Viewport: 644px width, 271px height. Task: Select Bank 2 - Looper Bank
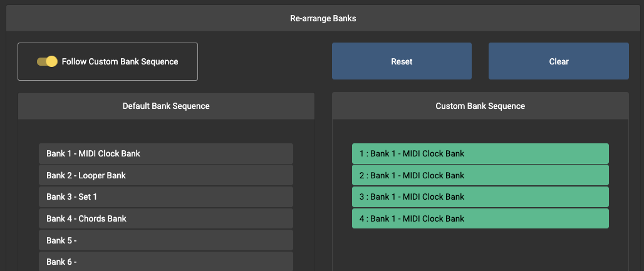[x=165, y=175]
